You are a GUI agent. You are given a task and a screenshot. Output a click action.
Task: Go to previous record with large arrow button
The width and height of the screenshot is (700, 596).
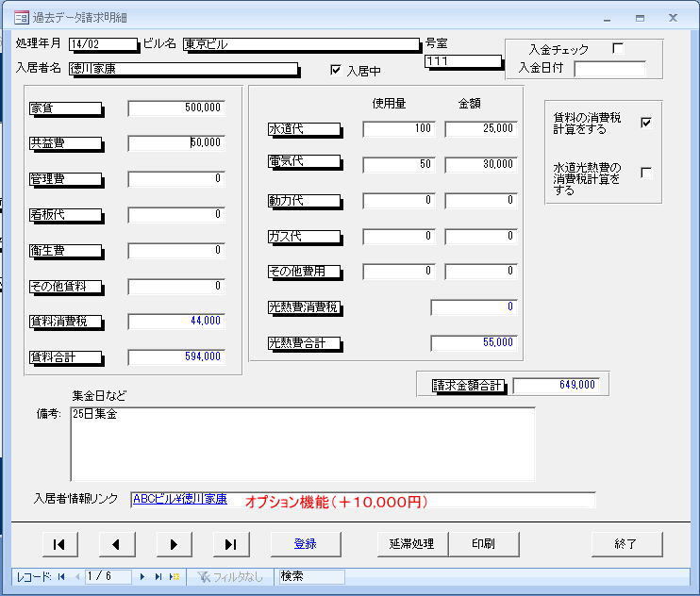tap(117, 544)
